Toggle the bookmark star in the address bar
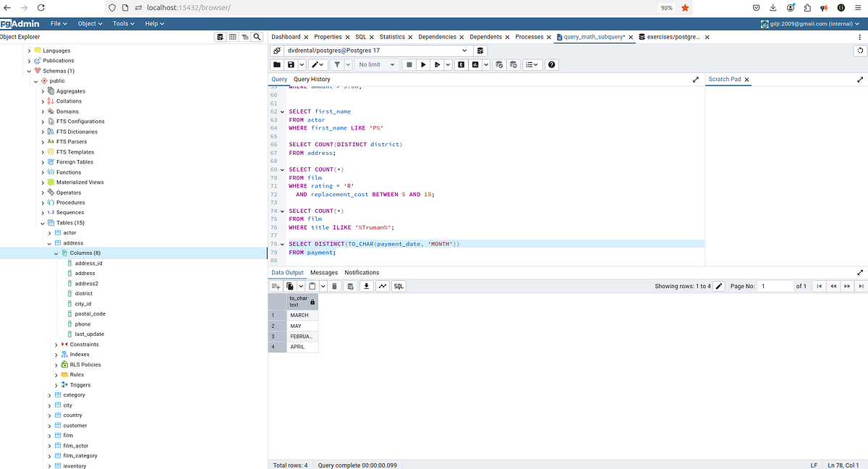Image resolution: width=868 pixels, height=469 pixels. pyautogui.click(x=684, y=8)
